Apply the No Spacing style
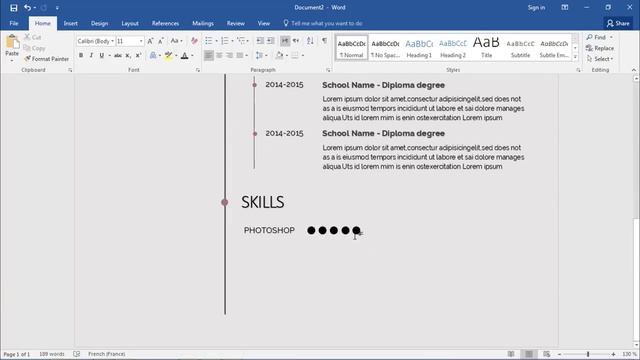The height and width of the screenshot is (360, 640). tap(385, 48)
